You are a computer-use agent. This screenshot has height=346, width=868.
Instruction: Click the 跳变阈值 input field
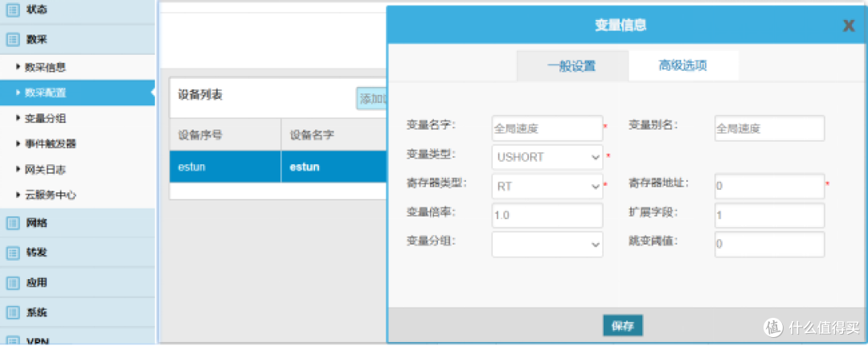[x=769, y=245]
